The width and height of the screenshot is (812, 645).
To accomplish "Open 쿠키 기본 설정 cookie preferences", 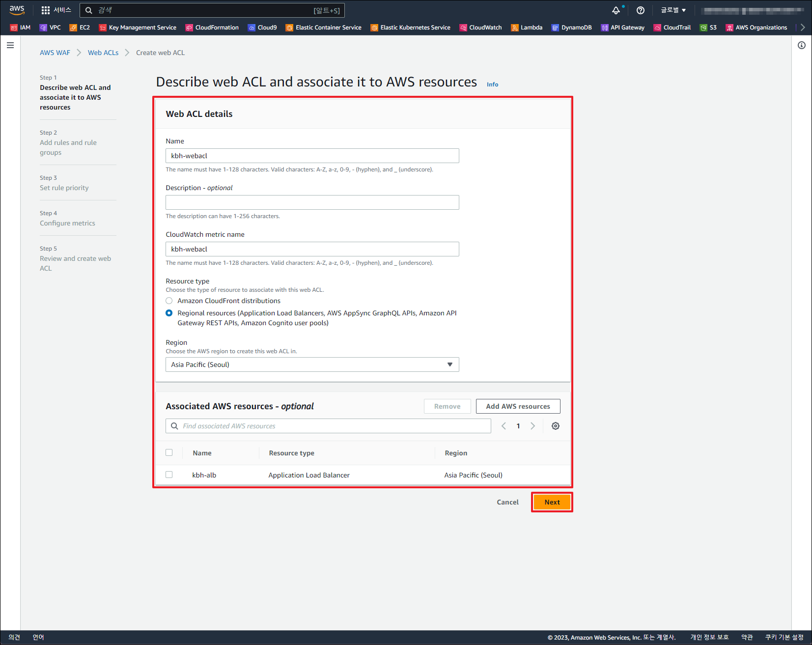I will click(784, 637).
